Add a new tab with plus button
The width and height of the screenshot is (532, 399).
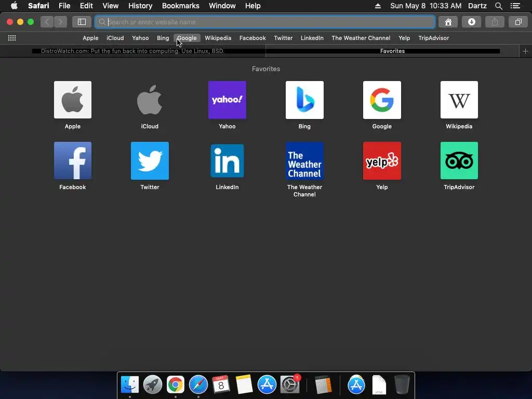coord(525,51)
